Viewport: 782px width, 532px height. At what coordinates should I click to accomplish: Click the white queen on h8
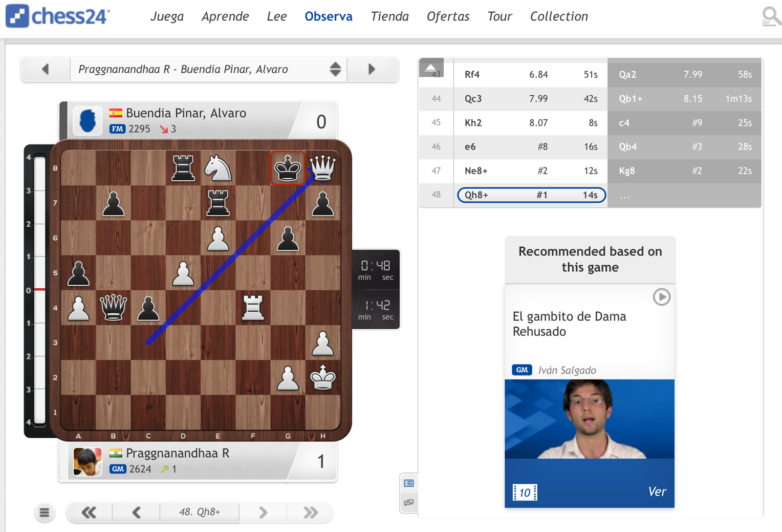(x=323, y=168)
